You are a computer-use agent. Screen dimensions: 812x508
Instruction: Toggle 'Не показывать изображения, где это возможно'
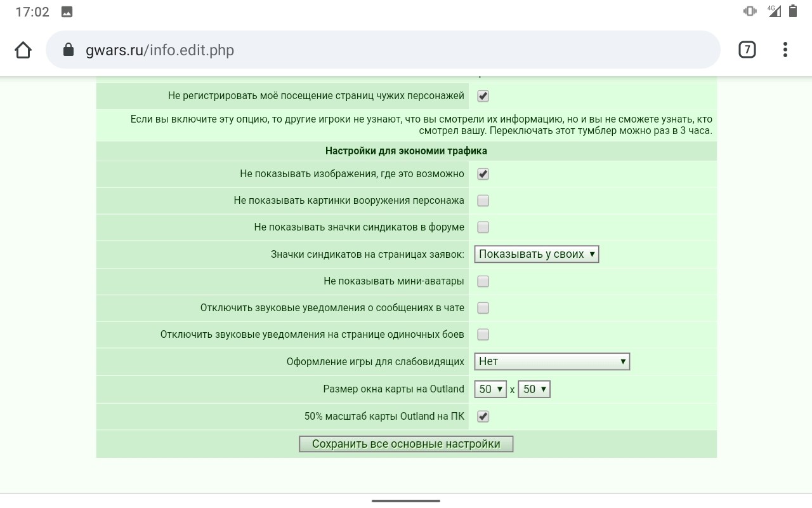pos(483,174)
